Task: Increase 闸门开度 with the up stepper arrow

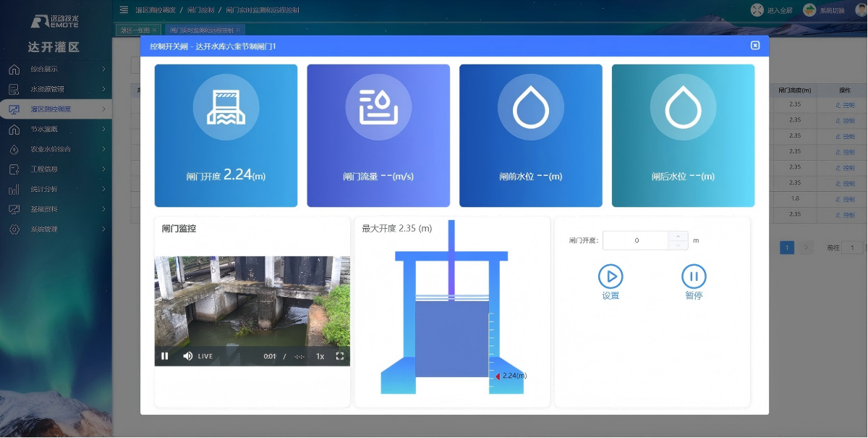Action: [x=678, y=236]
